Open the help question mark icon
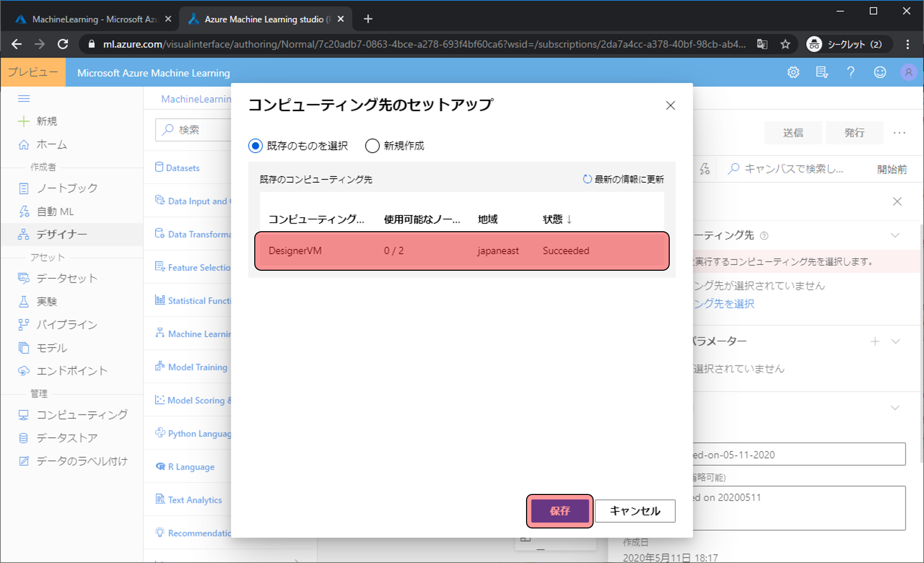 pos(850,73)
